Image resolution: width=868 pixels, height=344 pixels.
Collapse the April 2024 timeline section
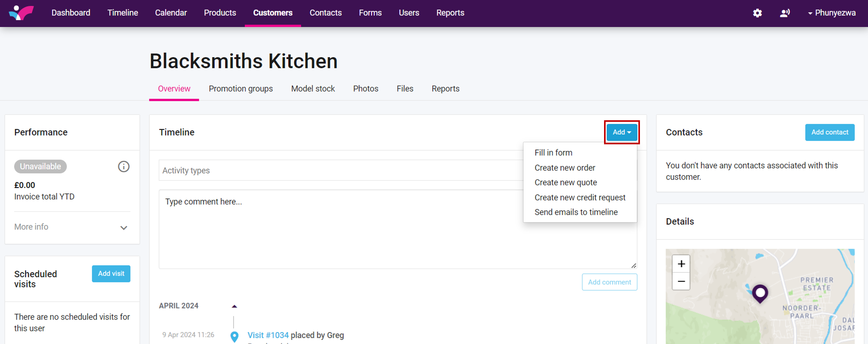(x=234, y=306)
